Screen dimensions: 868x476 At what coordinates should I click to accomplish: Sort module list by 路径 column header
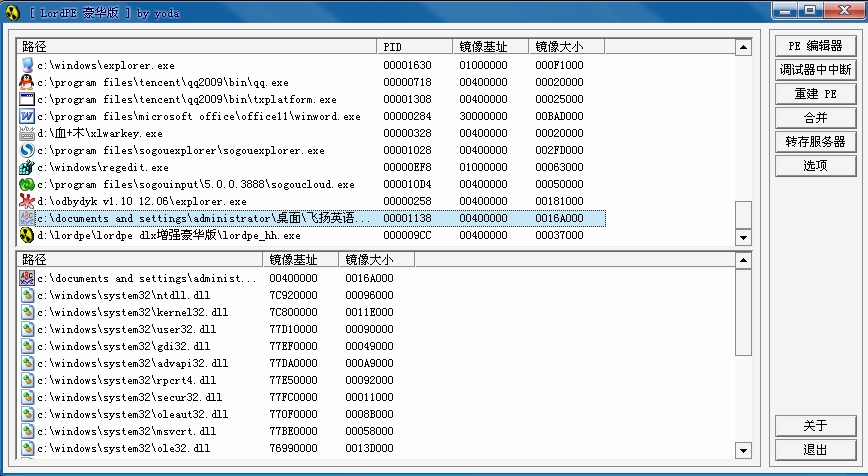[x=140, y=260]
